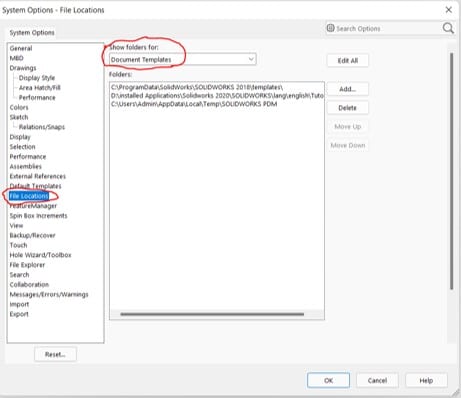This screenshot has width=461, height=398.
Task: Open the Show folders for dropdown
Action: click(183, 59)
